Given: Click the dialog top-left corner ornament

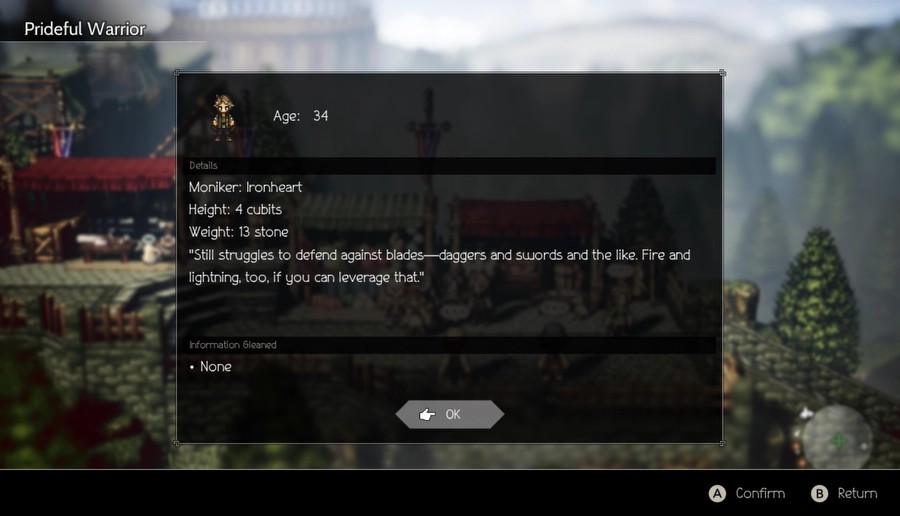Looking at the screenshot, I should point(177,73).
